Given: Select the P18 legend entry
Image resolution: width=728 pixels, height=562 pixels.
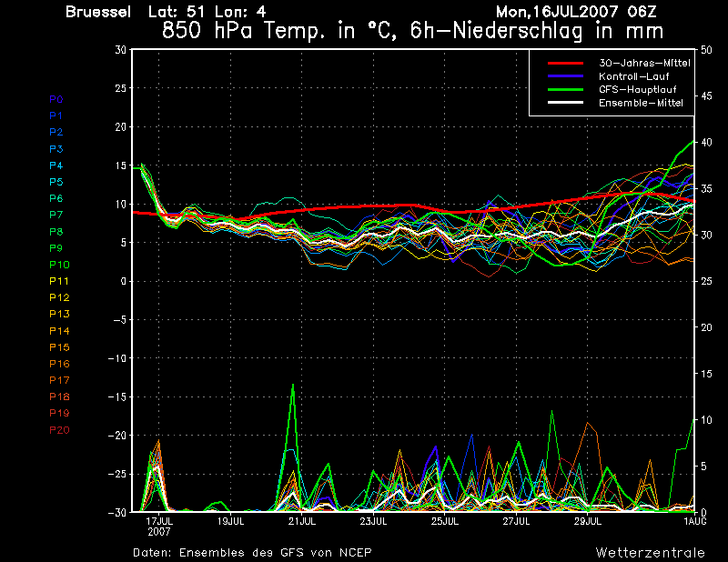Looking at the screenshot, I should point(59,396).
